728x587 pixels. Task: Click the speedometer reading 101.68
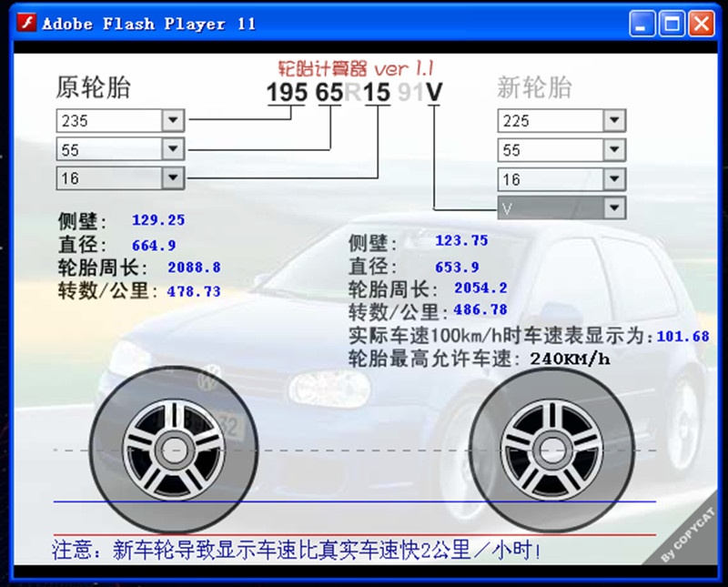pyautogui.click(x=682, y=336)
